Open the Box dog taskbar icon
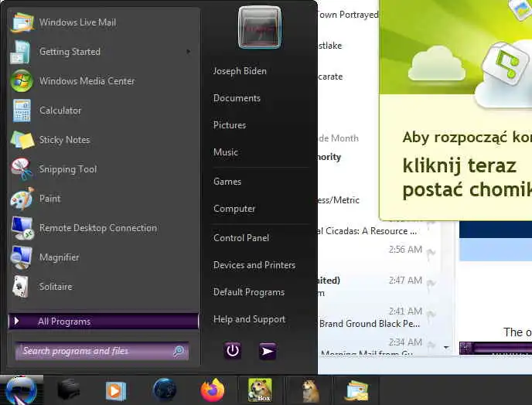Image resolution: width=532 pixels, height=405 pixels. 260,390
